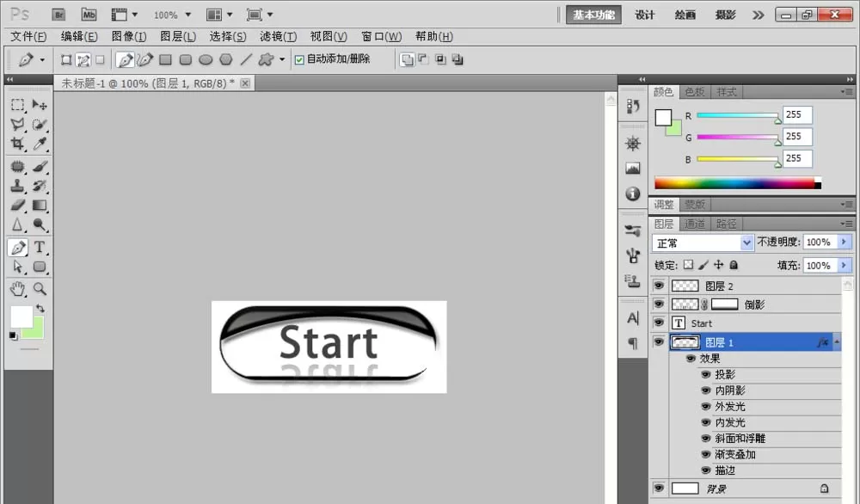Hide the Start text layer

click(x=659, y=323)
